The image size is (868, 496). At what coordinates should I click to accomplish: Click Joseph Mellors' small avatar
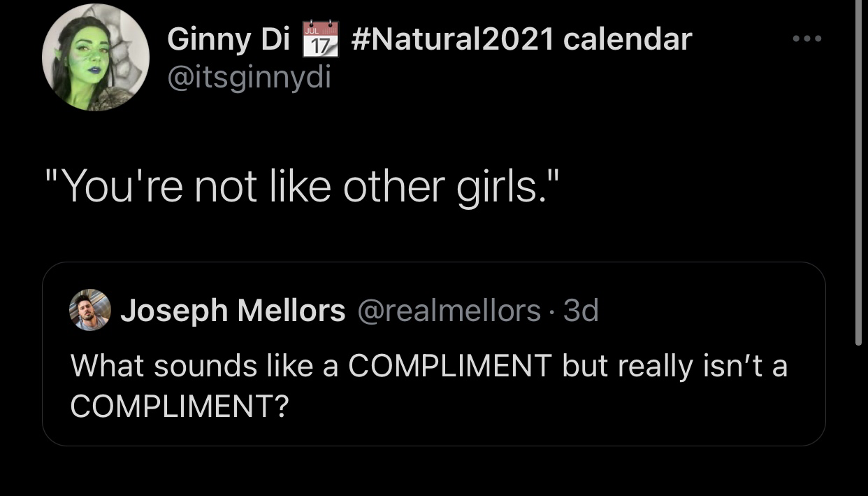(90, 310)
